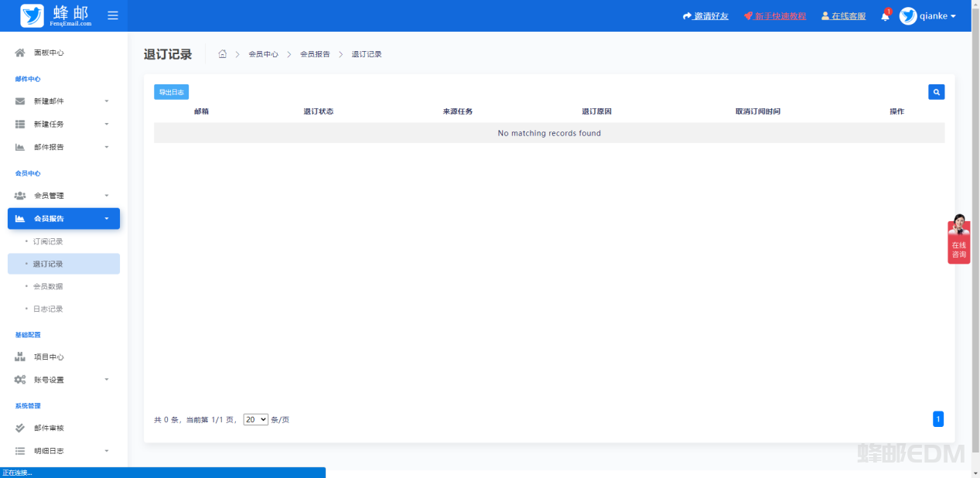This screenshot has height=478, width=980.
Task: Select 订阅记录 in the sidebar submenu
Action: pyautogui.click(x=48, y=241)
